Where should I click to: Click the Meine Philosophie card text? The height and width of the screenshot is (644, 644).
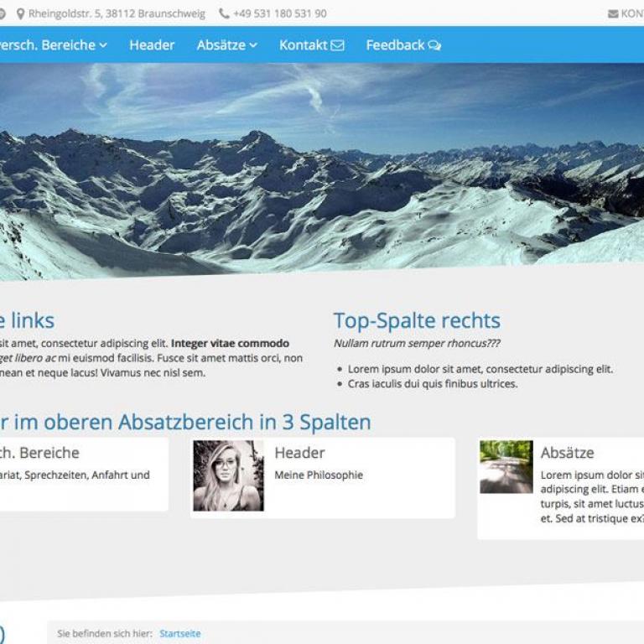point(319,475)
